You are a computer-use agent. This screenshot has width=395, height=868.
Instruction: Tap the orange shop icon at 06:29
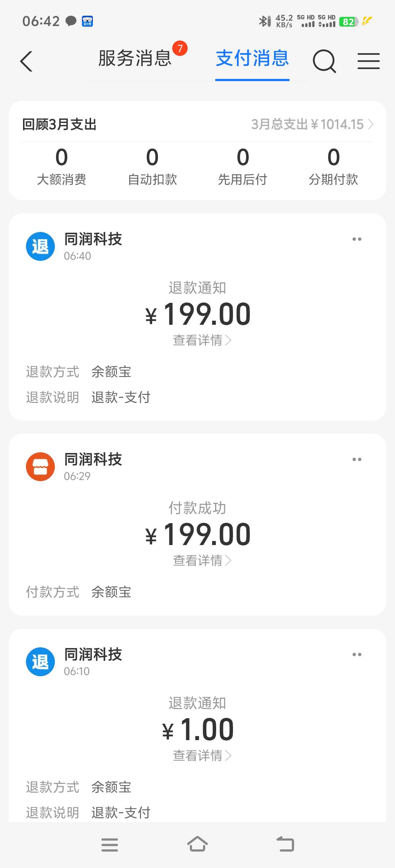tap(40, 467)
